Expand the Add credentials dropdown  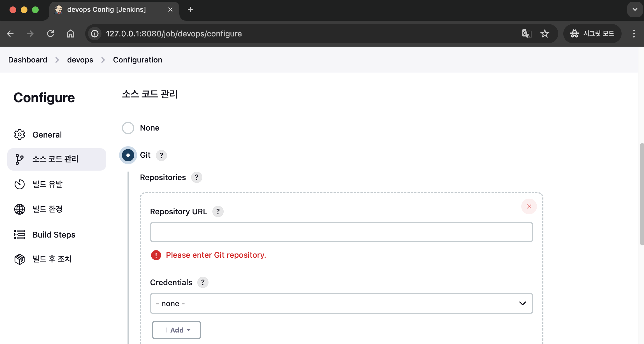point(176,330)
